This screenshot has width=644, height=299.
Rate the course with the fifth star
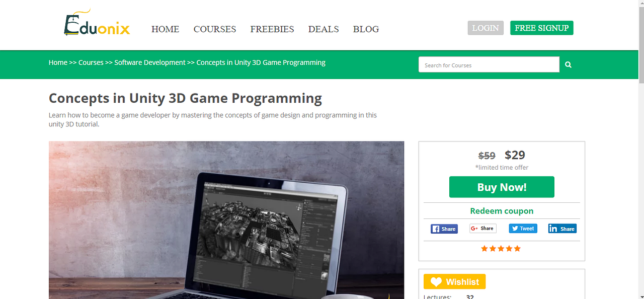[517, 248]
